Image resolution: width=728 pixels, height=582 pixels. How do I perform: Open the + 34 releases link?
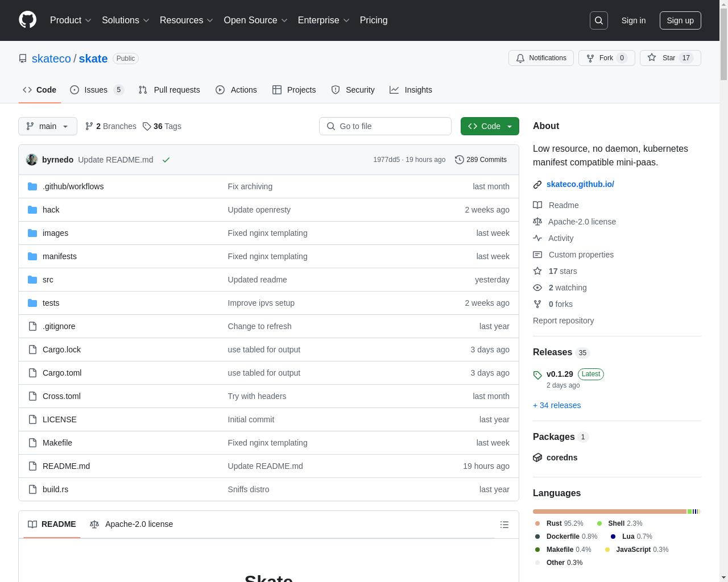point(557,405)
